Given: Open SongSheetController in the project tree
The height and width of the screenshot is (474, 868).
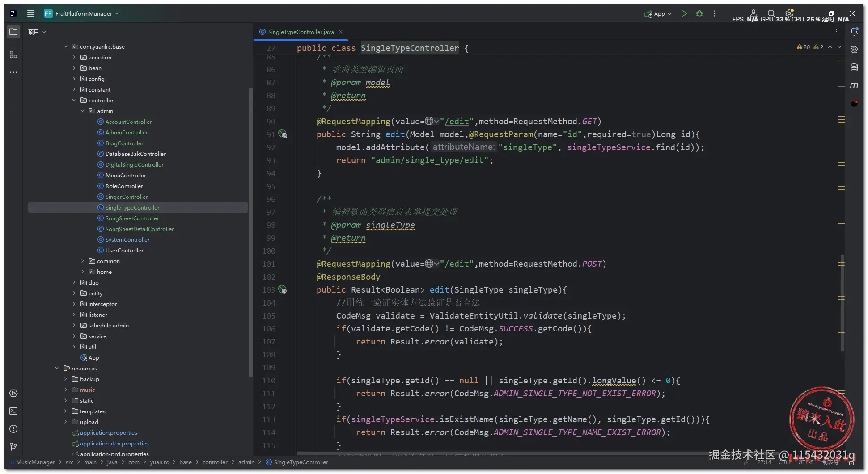Looking at the screenshot, I should coord(132,218).
